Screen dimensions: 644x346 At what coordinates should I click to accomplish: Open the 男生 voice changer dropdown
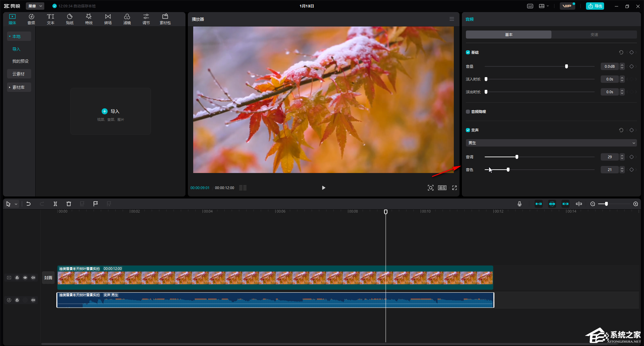[x=551, y=143]
